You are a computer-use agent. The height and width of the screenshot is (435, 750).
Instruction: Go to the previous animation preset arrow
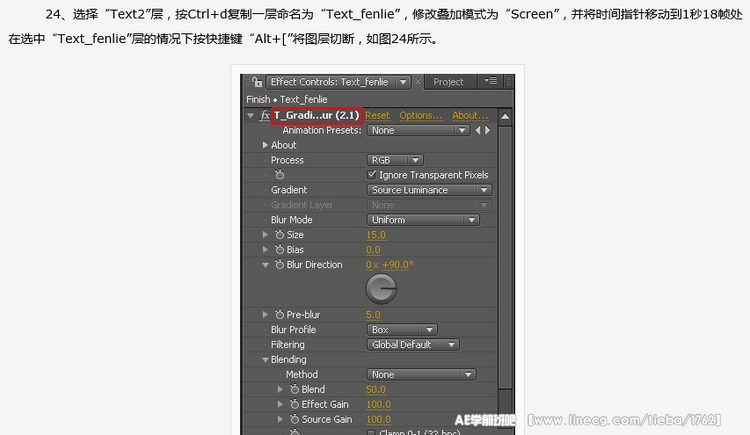pyautogui.click(x=477, y=130)
